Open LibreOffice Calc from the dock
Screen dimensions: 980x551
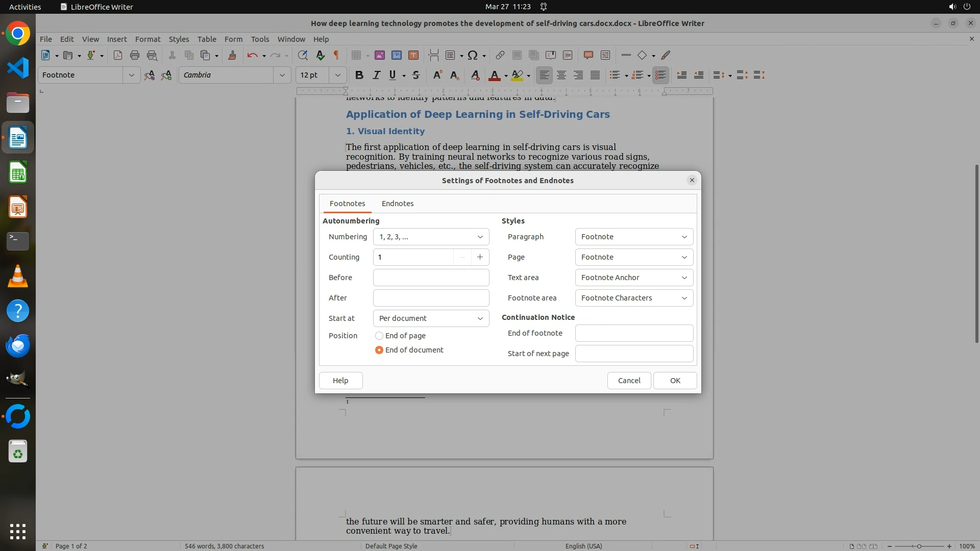[x=18, y=173]
